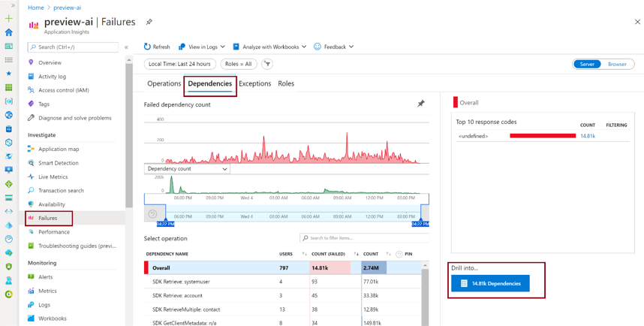Open the Roles = All filter pill

pos(239,64)
